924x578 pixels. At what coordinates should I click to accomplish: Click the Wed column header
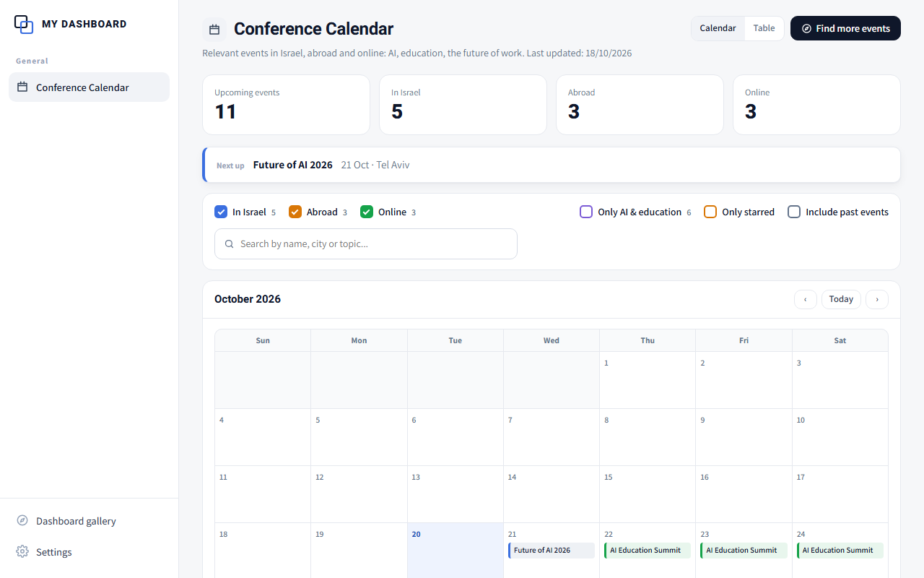(x=552, y=340)
